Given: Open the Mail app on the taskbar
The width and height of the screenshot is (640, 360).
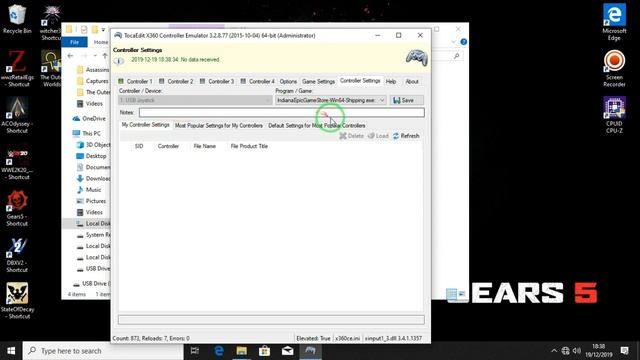Looking at the screenshot, I should tap(287, 351).
